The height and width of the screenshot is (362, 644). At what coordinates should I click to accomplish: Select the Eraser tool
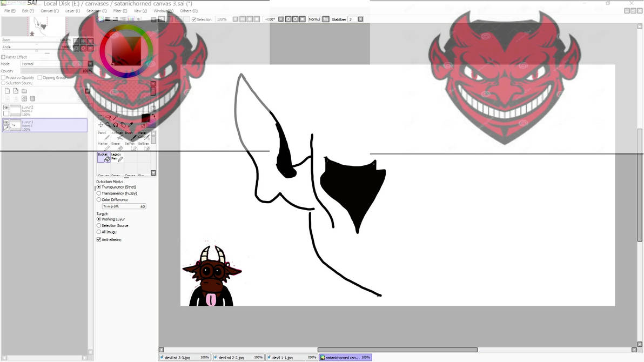coord(117,146)
